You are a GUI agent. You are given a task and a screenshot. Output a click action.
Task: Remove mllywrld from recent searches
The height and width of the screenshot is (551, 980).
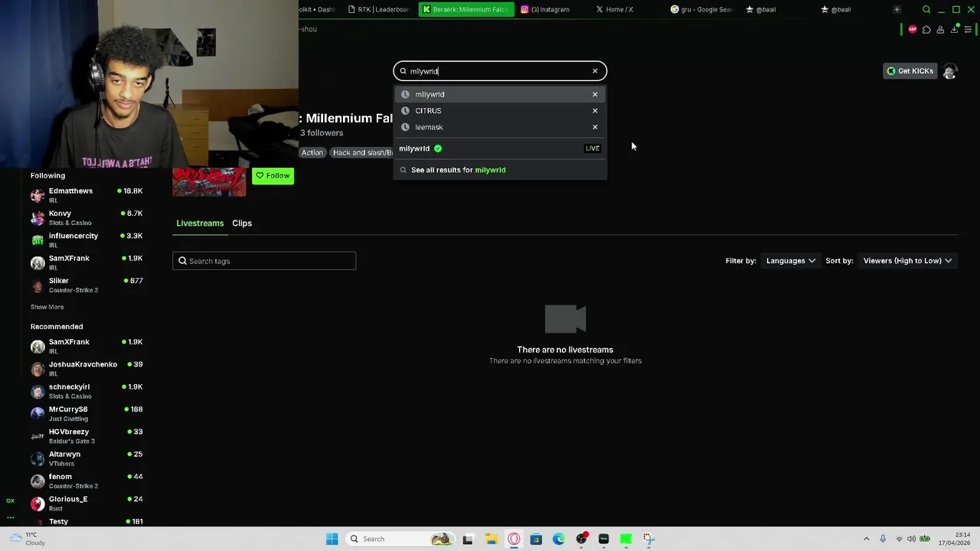coord(595,94)
